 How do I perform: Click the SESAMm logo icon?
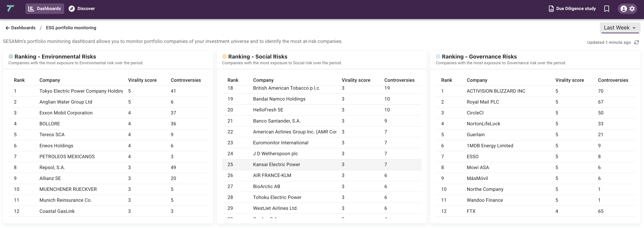pos(10,9)
